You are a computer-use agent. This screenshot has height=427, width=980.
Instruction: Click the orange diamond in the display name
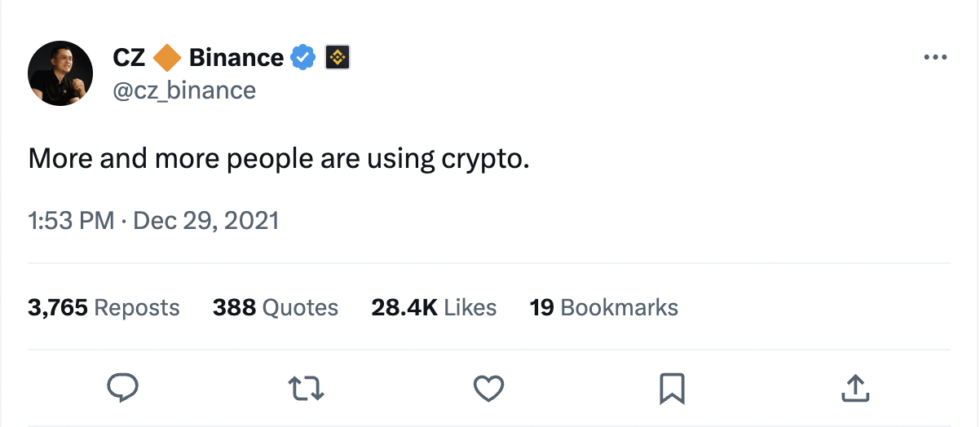click(x=167, y=58)
